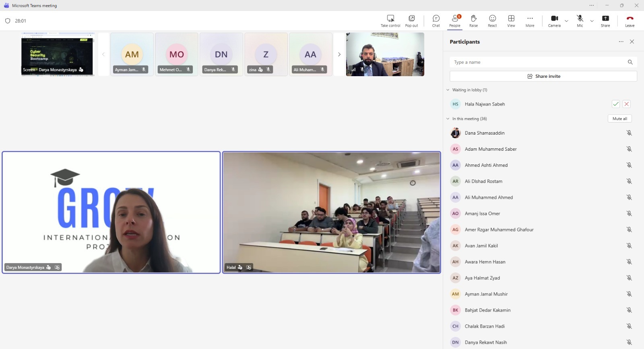Collapse the In this meeting list
The width and height of the screenshot is (644, 349).
[448, 119]
